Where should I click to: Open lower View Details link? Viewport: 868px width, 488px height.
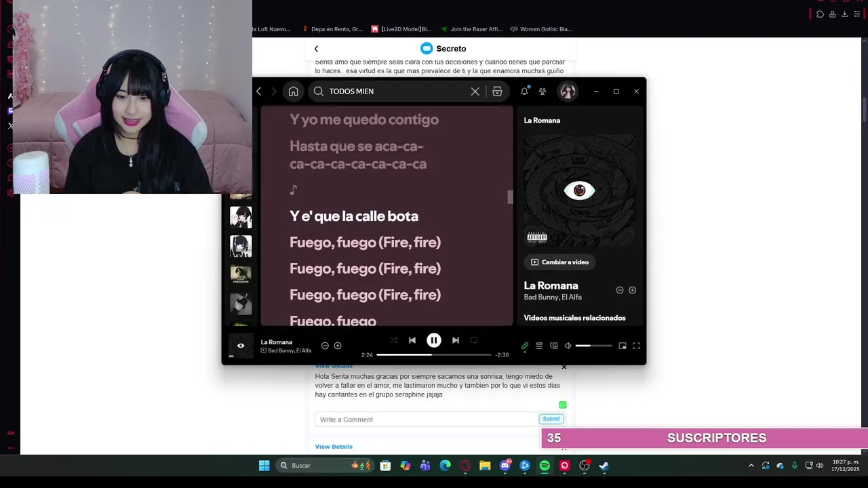(x=334, y=447)
